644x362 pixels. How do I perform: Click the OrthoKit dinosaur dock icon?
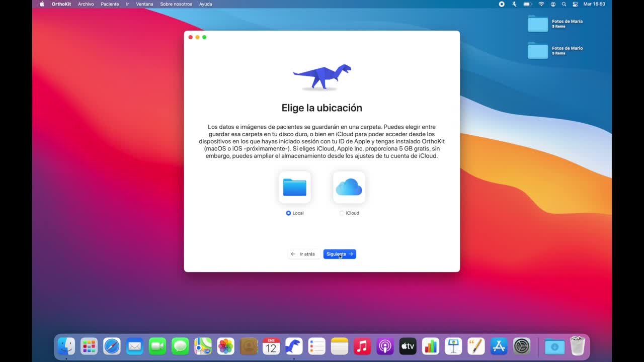coord(294,346)
